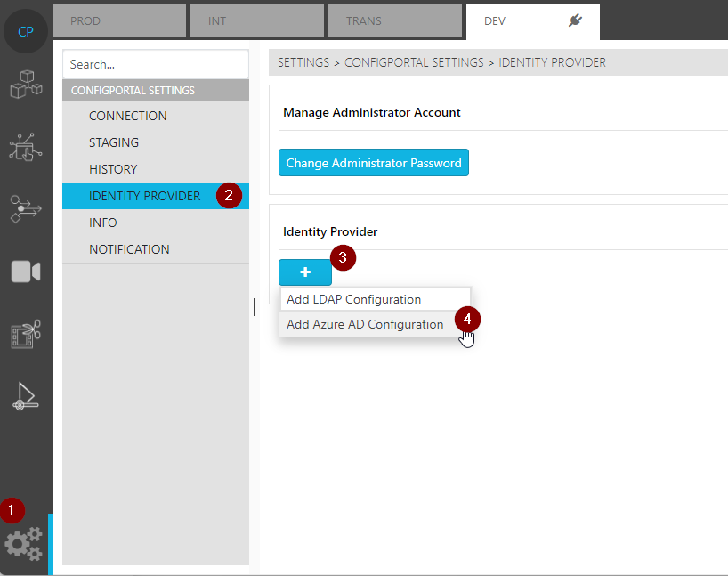
Task: Click the CP logo icon
Action: point(26,32)
